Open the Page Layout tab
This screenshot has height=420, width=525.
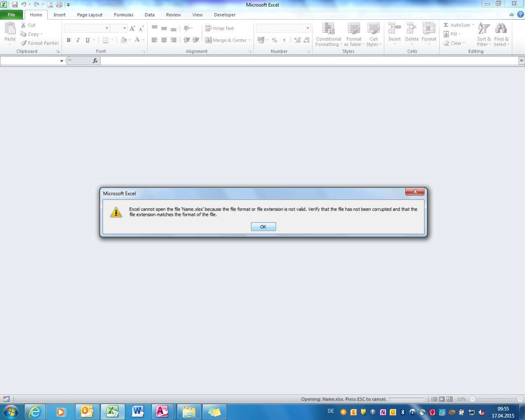[90, 15]
